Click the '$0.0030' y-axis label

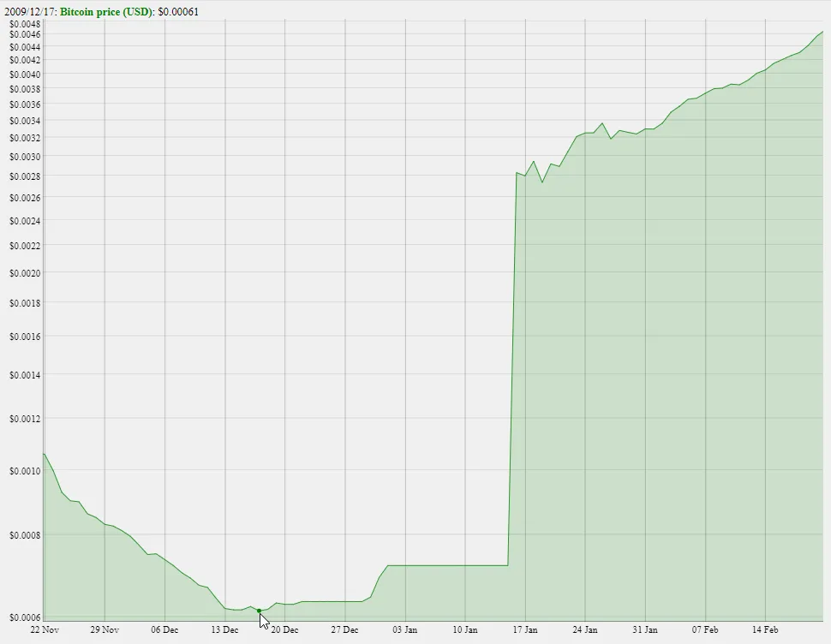tap(25, 156)
